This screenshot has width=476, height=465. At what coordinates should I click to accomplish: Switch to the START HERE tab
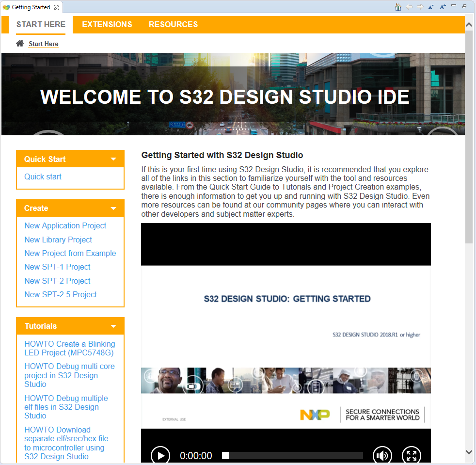[x=41, y=24]
